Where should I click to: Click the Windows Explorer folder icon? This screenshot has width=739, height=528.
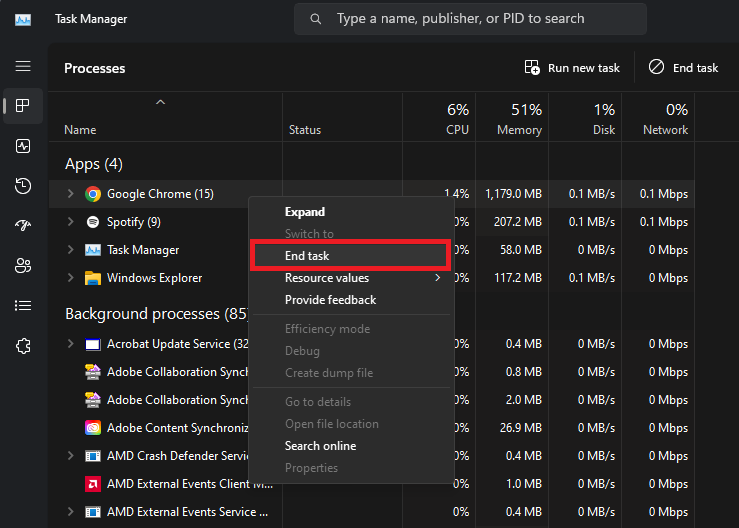pyautogui.click(x=93, y=278)
